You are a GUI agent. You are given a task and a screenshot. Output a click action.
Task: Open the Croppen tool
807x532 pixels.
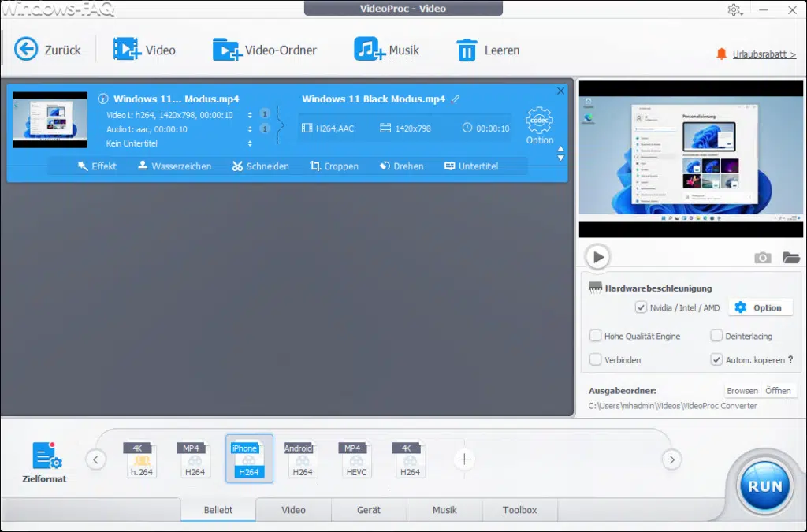[x=334, y=166]
